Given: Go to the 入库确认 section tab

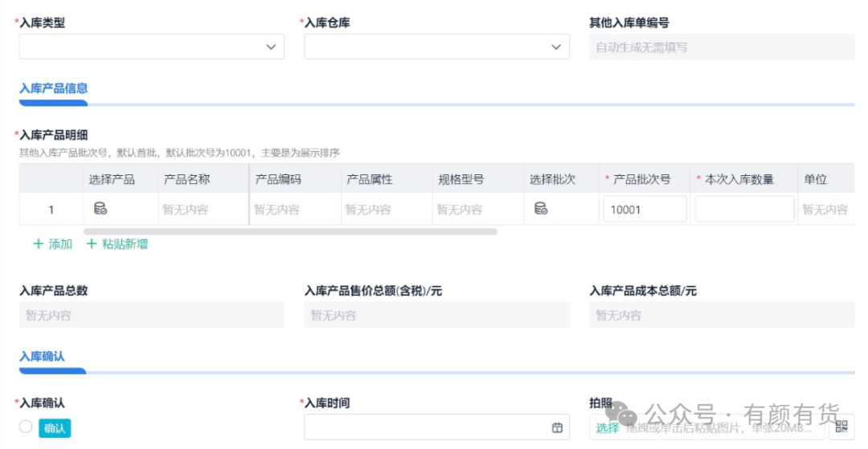Looking at the screenshot, I should click(x=42, y=356).
